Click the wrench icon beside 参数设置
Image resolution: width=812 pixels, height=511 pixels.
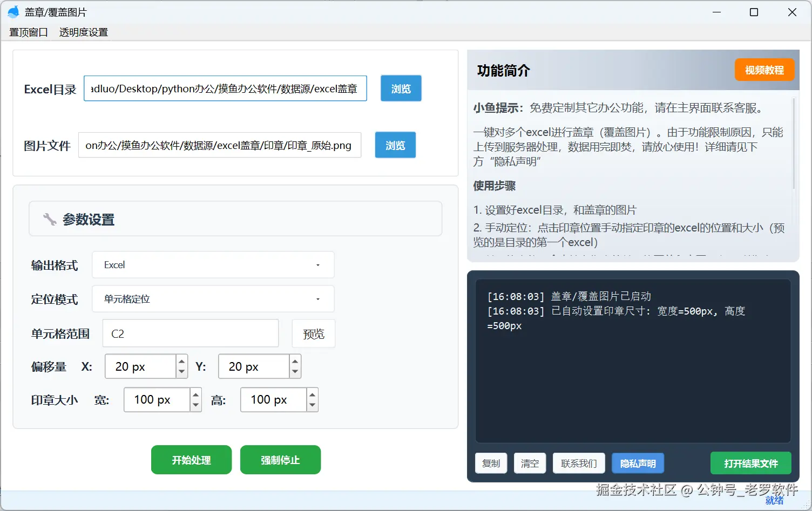pyautogui.click(x=50, y=219)
